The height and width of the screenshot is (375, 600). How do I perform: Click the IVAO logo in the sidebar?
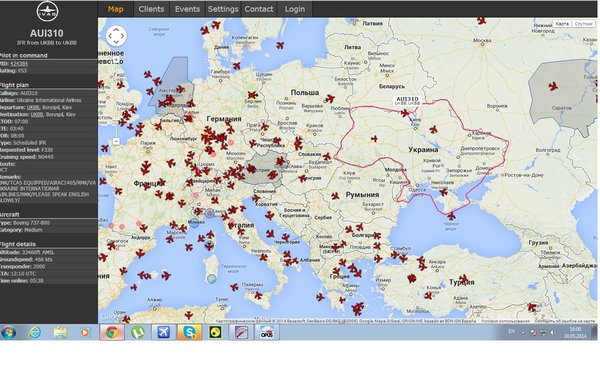coord(47,11)
